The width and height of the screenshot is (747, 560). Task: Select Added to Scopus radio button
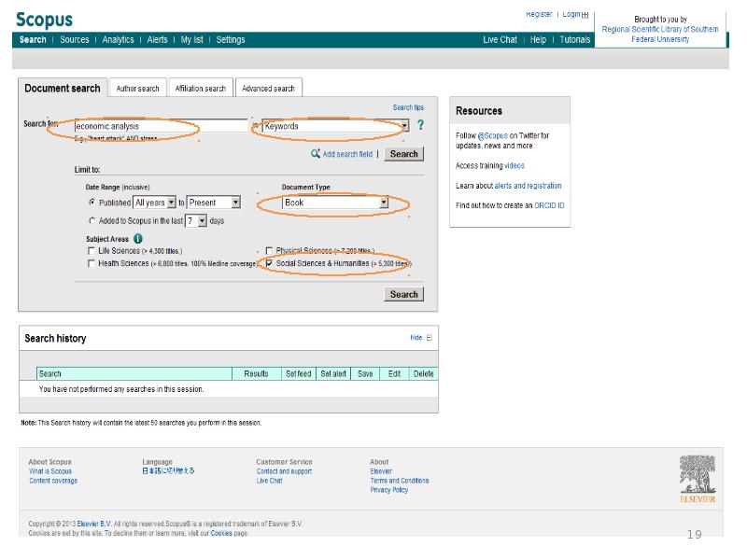point(92,221)
